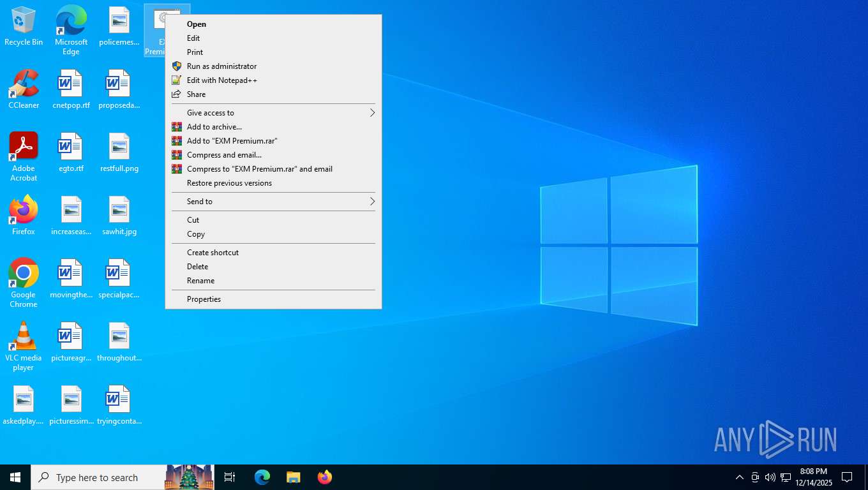
Task: Choose Cut in the context menu
Action: pyautogui.click(x=273, y=220)
